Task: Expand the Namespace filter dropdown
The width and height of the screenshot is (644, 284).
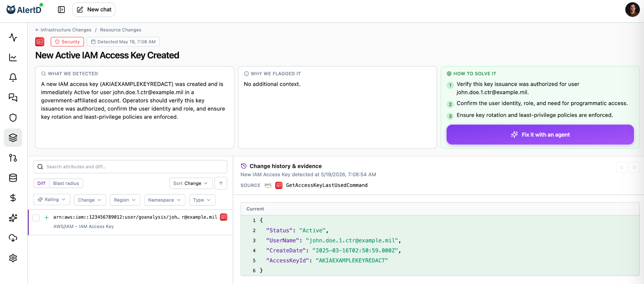Action: click(164, 200)
